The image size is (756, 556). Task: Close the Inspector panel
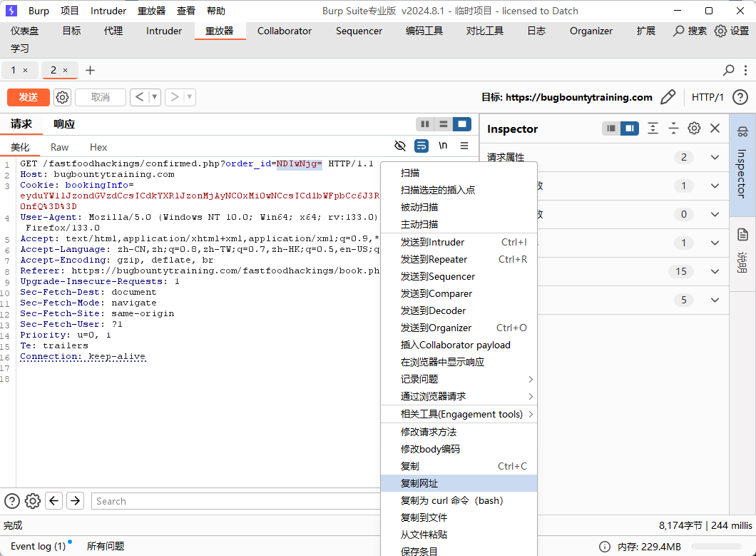click(715, 128)
